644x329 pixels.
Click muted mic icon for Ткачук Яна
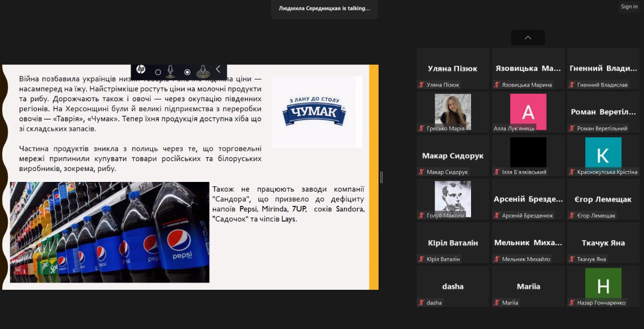point(572,259)
